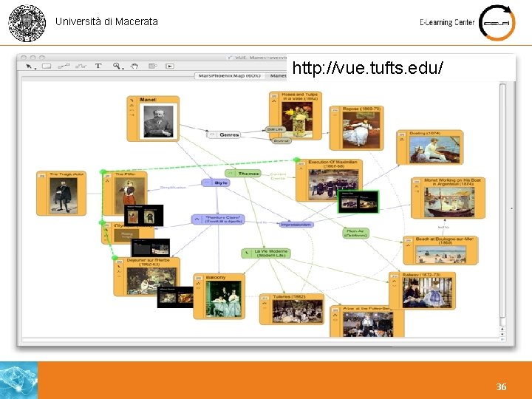
Task: Click the Plein Air (Outdoors) node
Action: pos(355,233)
